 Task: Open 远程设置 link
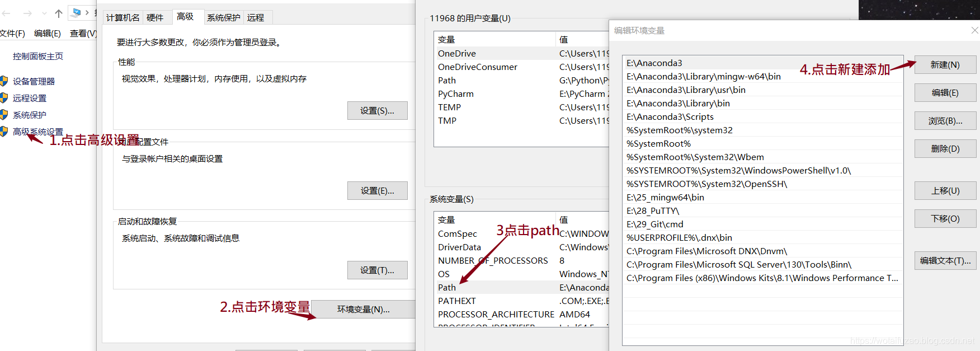30,98
